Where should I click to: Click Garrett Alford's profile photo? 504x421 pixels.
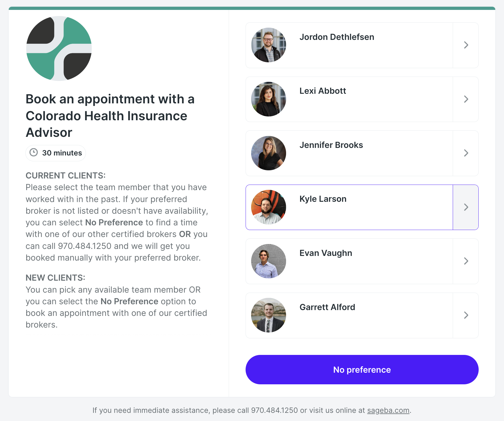coord(268,315)
